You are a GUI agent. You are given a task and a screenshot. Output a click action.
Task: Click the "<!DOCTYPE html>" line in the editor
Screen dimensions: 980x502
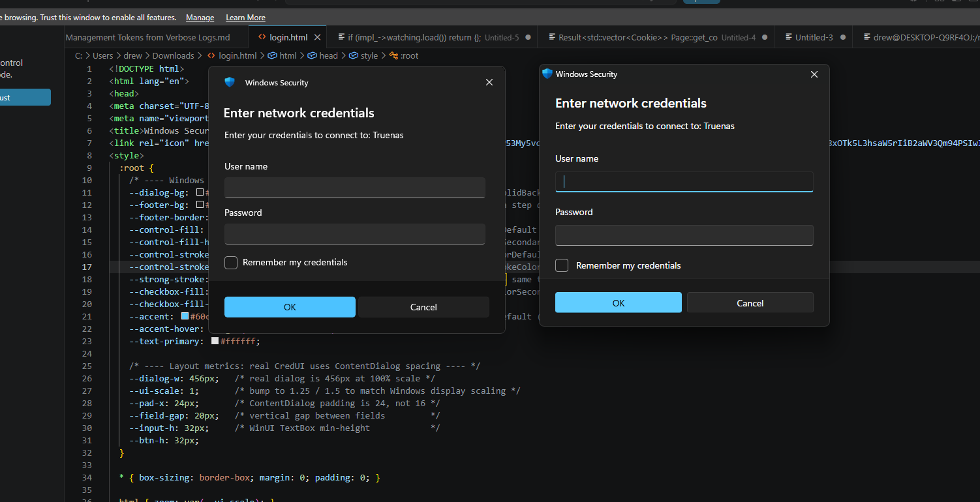click(x=147, y=68)
